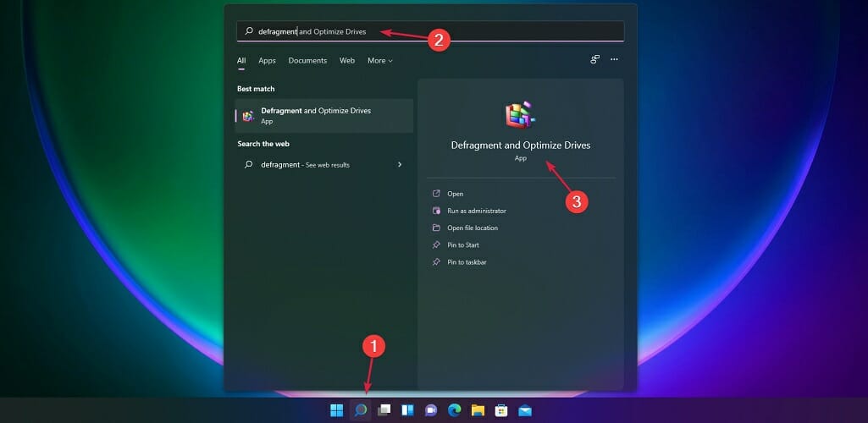Click the Best match heading
Image resolution: width=868 pixels, height=423 pixels.
[x=256, y=89]
